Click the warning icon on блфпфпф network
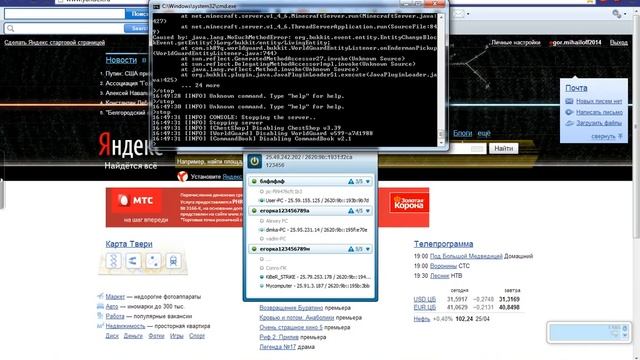Image resolution: width=640 pixels, height=360 pixels. [x=351, y=181]
